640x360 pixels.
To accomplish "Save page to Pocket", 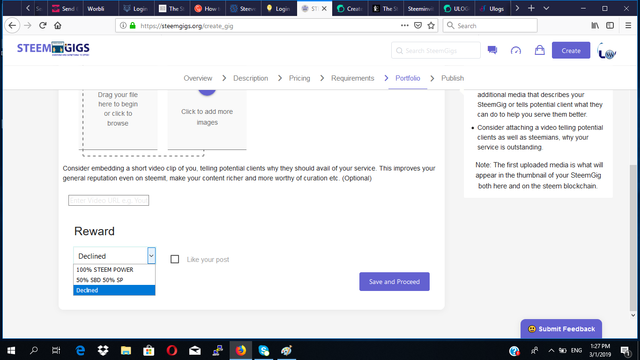I will [x=418, y=25].
